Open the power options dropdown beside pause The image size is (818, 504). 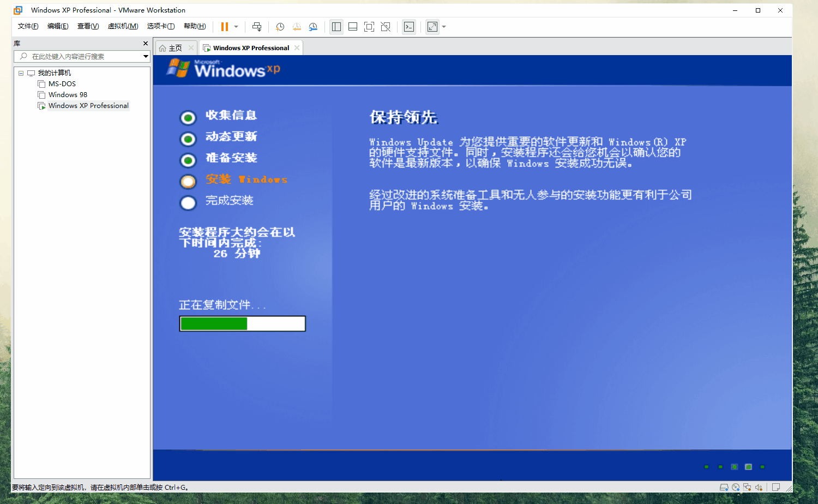(x=236, y=27)
